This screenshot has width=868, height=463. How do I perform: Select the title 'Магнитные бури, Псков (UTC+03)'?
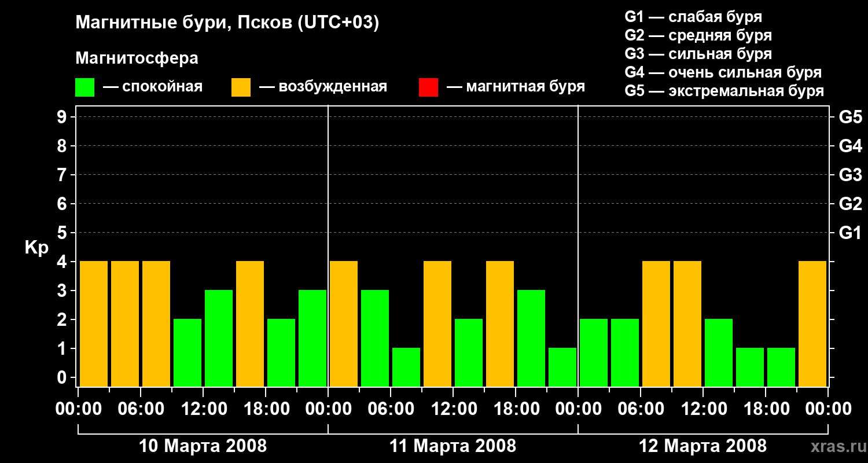(227, 23)
